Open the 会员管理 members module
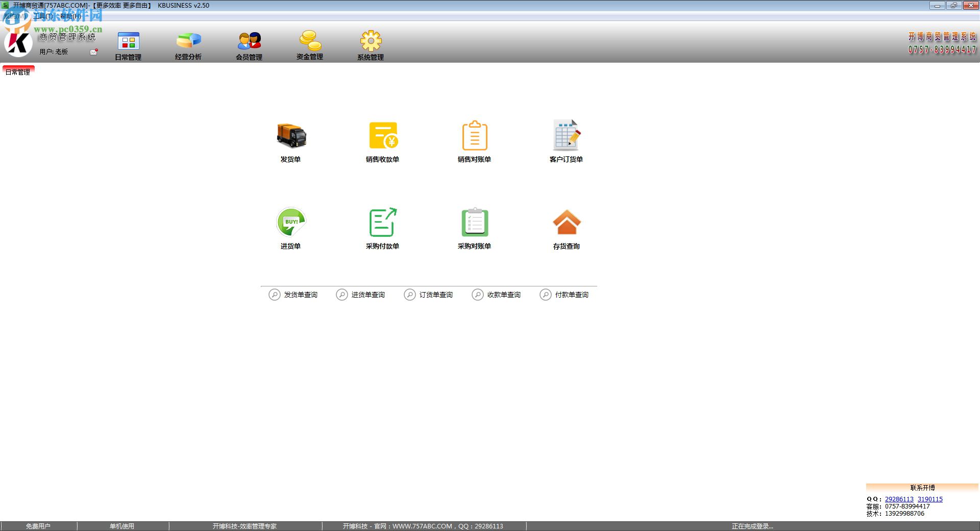 pos(249,45)
